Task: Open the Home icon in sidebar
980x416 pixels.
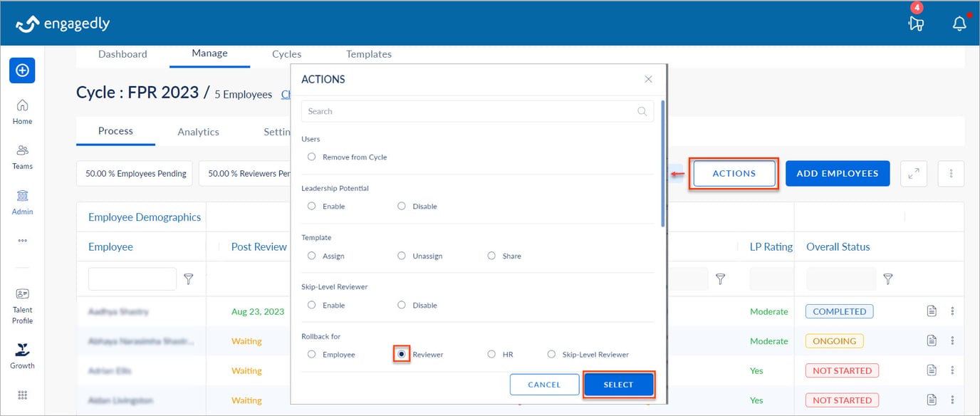Action: pyautogui.click(x=22, y=112)
